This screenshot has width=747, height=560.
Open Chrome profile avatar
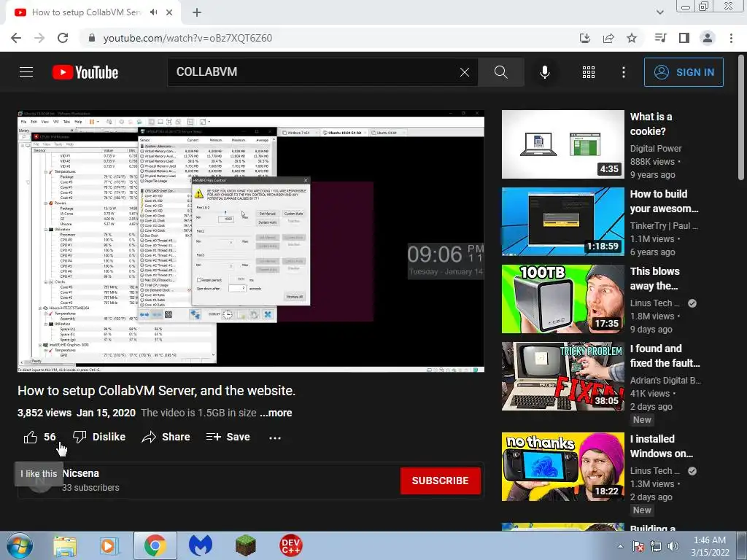point(708,38)
